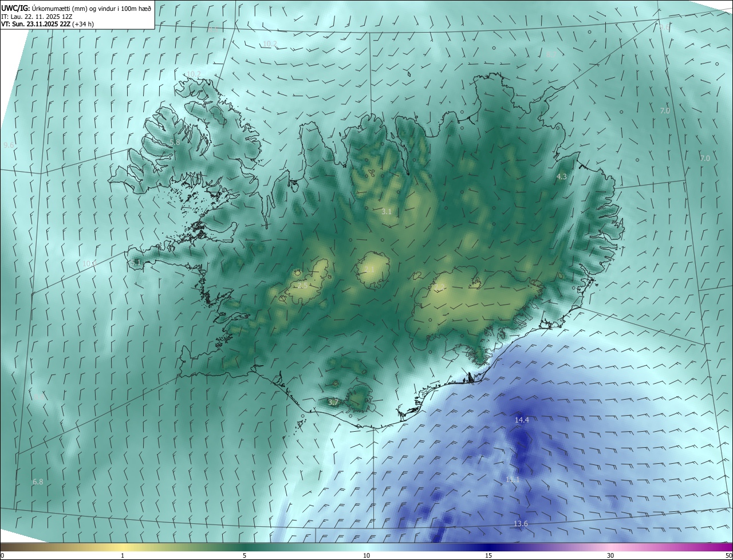Screen dimensions: 733x560
Task: Select the IT: Lau. 22.11.2025 12Z line
Action: 37,16
